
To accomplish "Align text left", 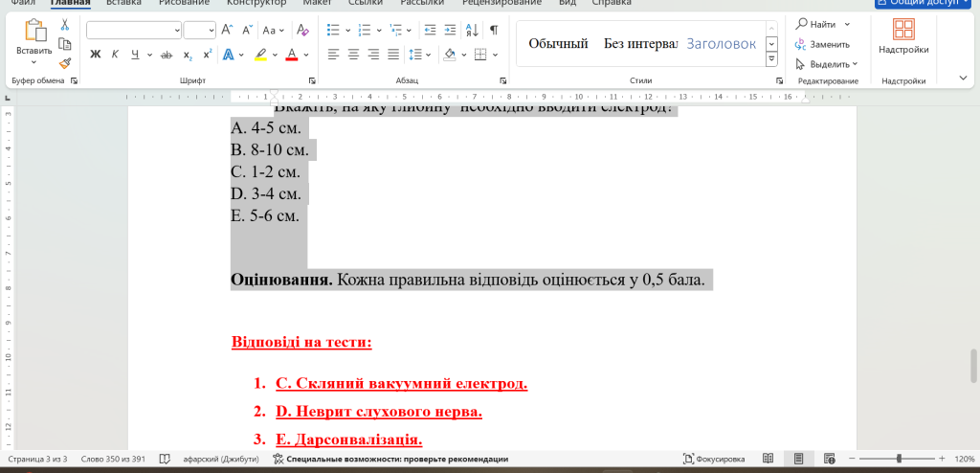I will coord(334,55).
